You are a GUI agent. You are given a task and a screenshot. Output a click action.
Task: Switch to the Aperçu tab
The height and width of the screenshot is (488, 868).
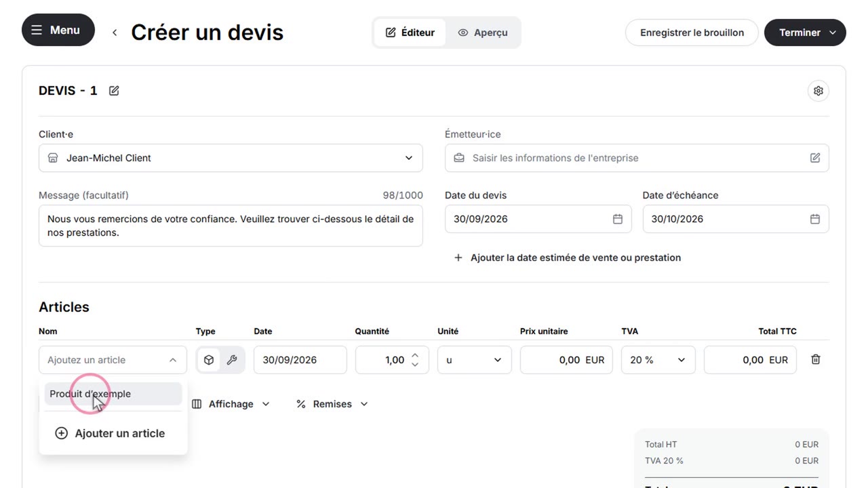pyautogui.click(x=483, y=33)
